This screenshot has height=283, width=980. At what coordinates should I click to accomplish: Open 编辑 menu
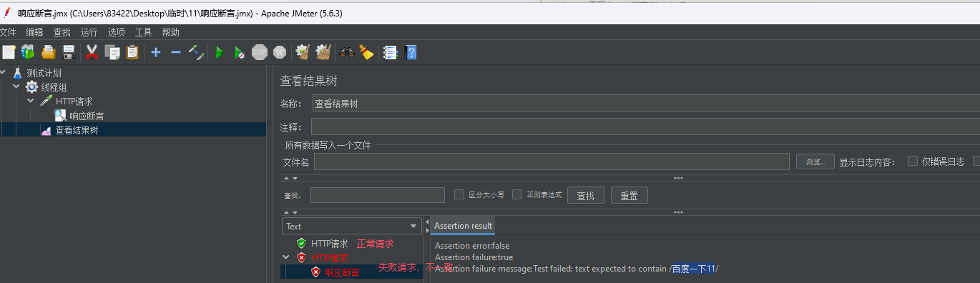point(34,32)
